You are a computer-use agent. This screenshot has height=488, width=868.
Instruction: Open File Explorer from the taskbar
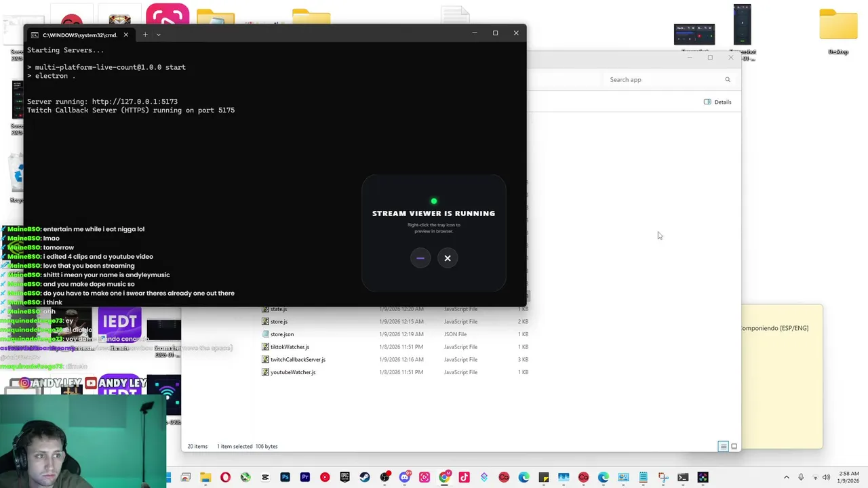(x=205, y=478)
